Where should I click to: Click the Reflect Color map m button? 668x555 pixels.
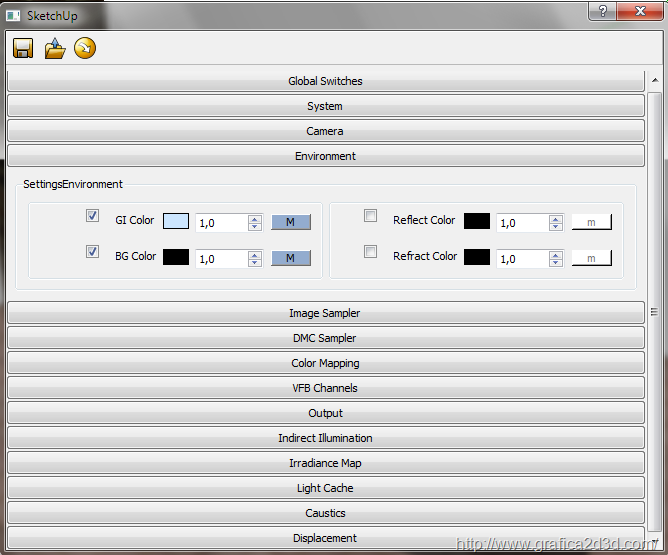point(591,222)
